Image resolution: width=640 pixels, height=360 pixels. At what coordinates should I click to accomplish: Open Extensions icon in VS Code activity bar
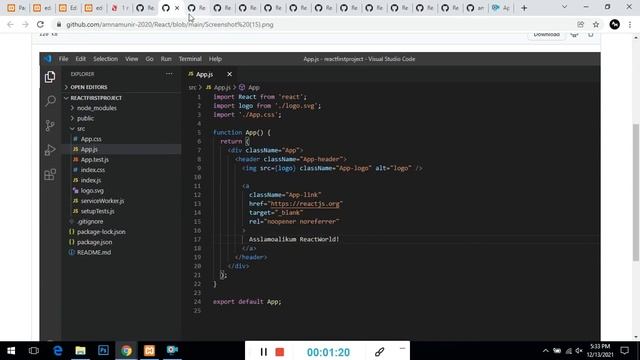click(x=50, y=175)
